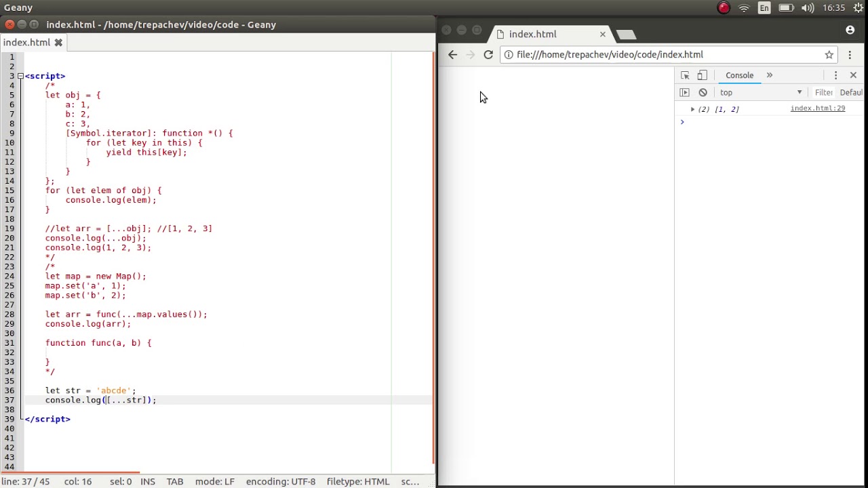The image size is (868, 488).
Task: Clear the console output
Action: tap(703, 92)
